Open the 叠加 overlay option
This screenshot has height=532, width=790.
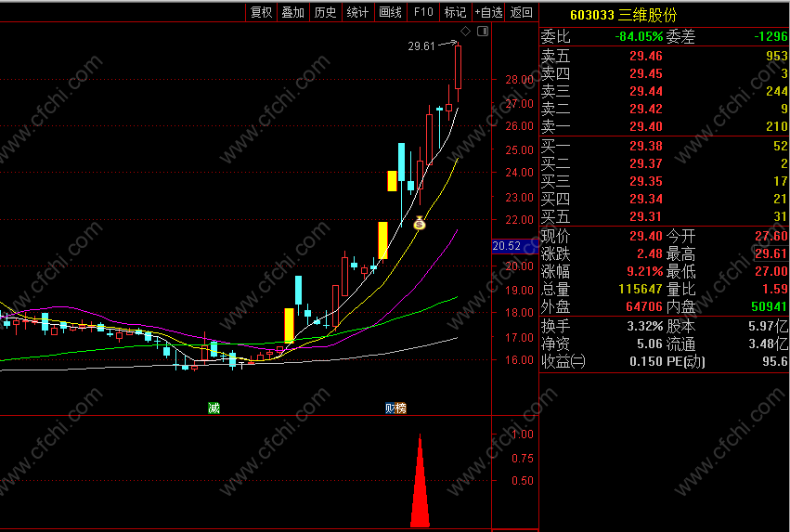(x=293, y=12)
